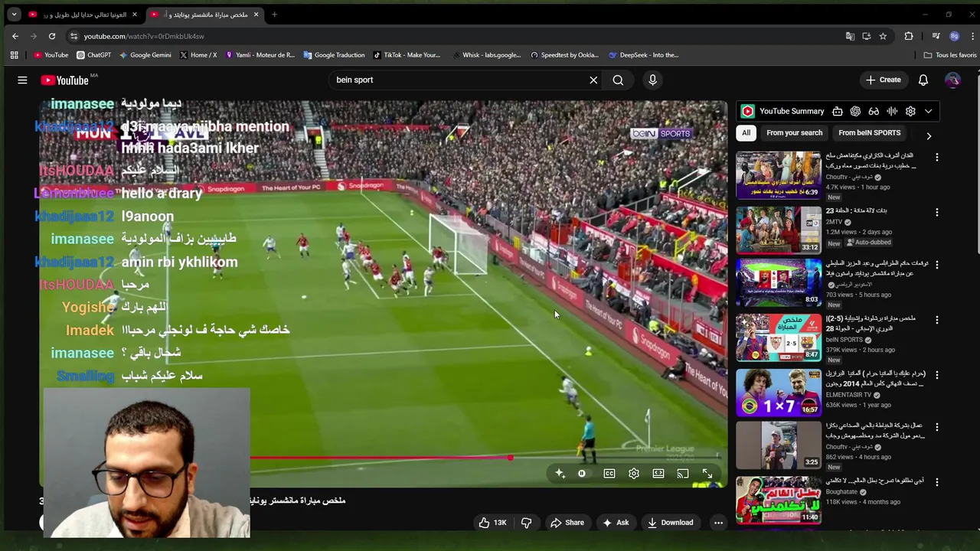The width and height of the screenshot is (980, 551).
Task: Expand the YouTube Summary panel chevron
Action: click(929, 111)
